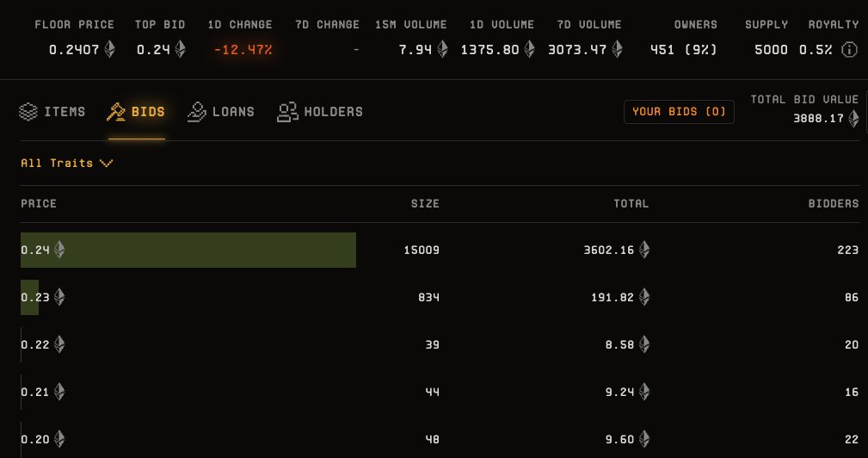Click the ETH icon beside total bid value

(x=853, y=119)
